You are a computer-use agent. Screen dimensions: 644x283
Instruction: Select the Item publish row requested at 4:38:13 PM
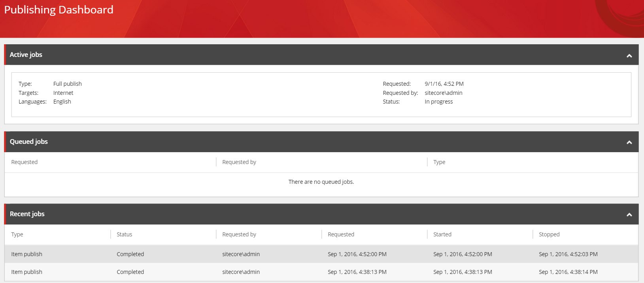click(321, 272)
